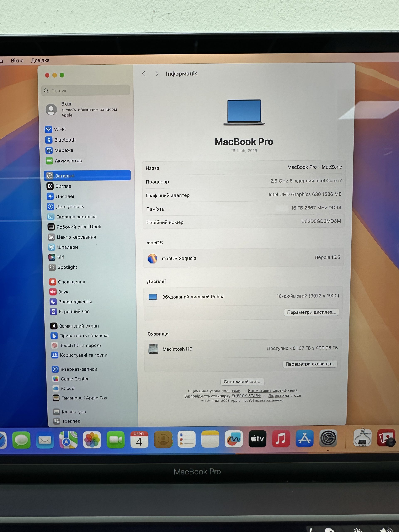Go back with the left chevron
The height and width of the screenshot is (532, 399).
pos(144,74)
